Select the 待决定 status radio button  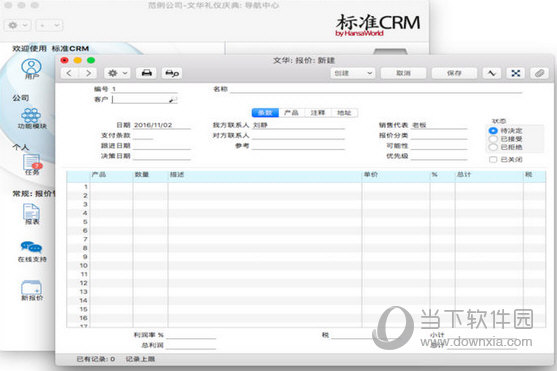pos(493,131)
